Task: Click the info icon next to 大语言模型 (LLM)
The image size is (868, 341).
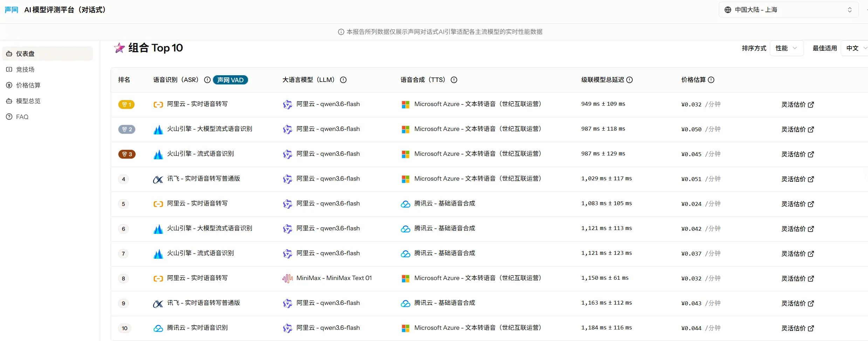Action: point(343,80)
